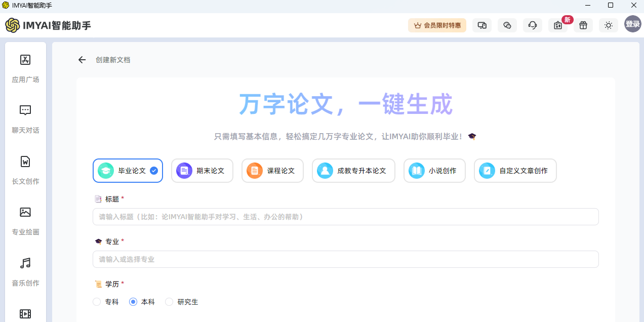Toggle the sun light-mode theme icon

[609, 25]
